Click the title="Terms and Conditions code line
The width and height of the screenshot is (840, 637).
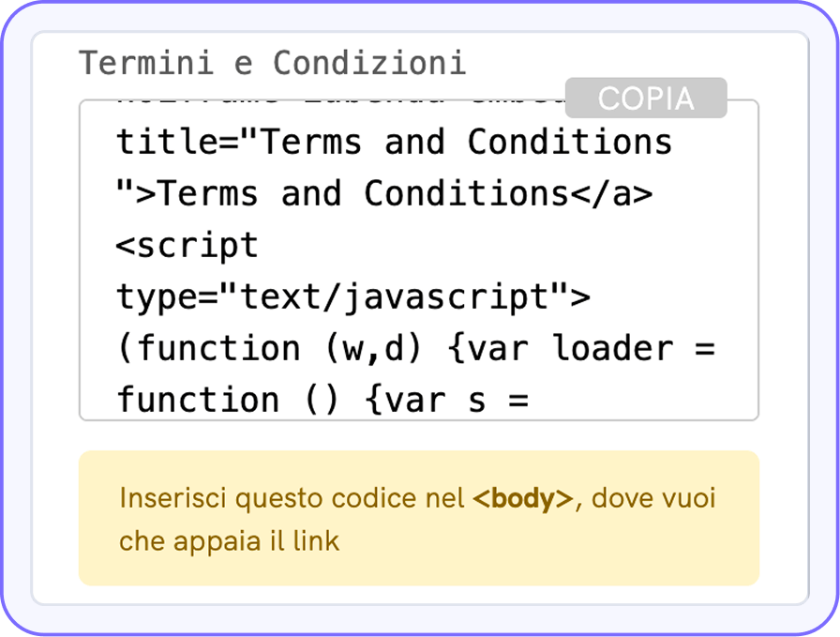click(394, 143)
